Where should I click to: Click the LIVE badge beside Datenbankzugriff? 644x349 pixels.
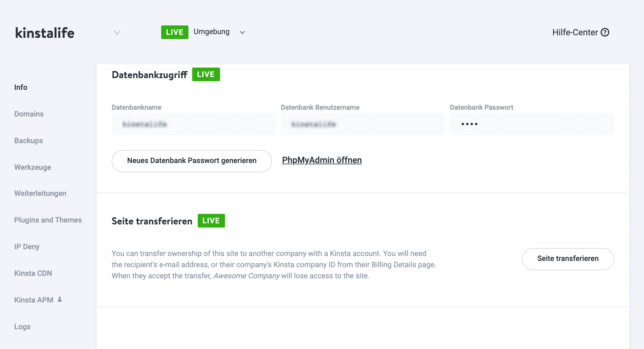tap(206, 74)
